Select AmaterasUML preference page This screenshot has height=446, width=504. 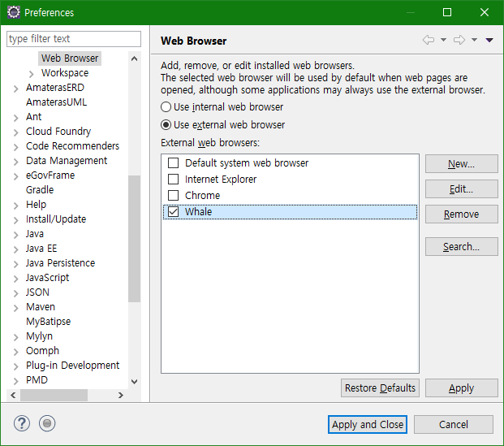pyautogui.click(x=56, y=102)
